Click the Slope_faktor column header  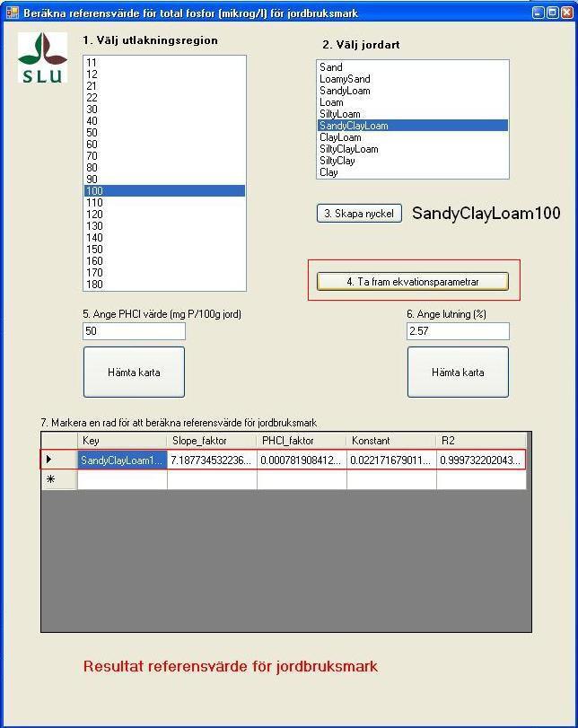coord(212,441)
